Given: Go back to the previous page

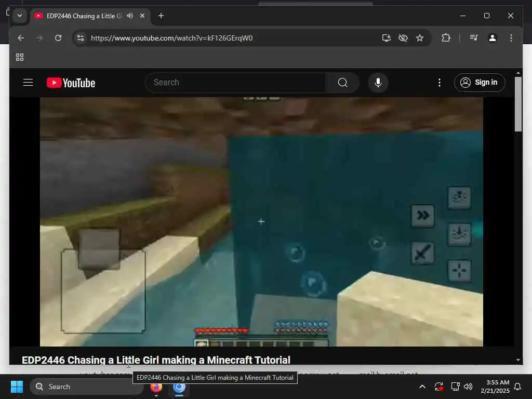Looking at the screenshot, I should click(21, 38).
